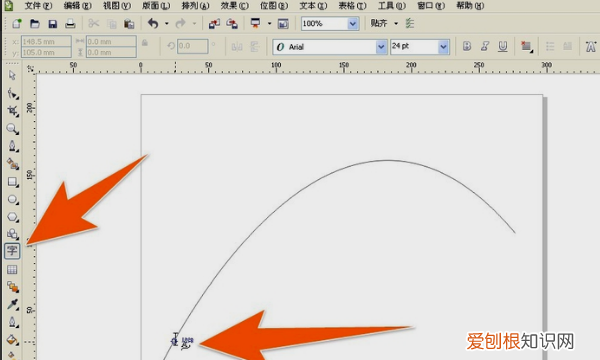Click the Open folder icon

[x=35, y=24]
